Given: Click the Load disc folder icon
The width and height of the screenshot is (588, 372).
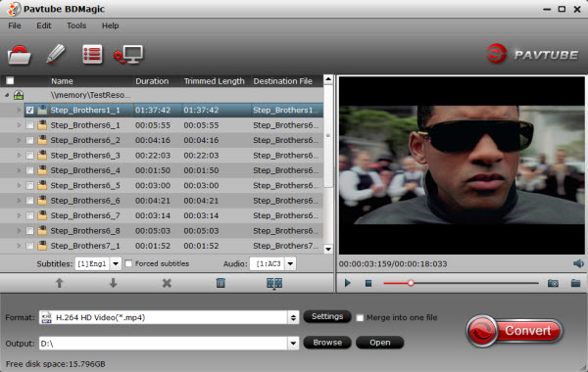Looking at the screenshot, I should [x=20, y=55].
